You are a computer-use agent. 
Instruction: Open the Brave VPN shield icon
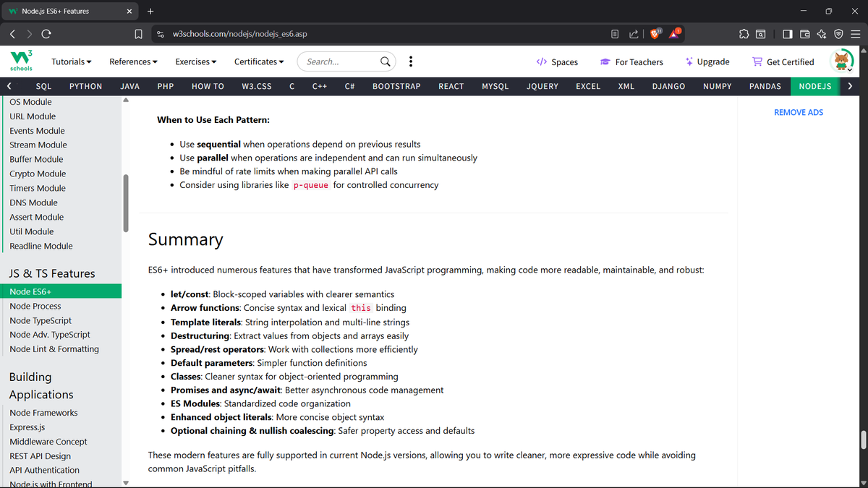pyautogui.click(x=838, y=33)
